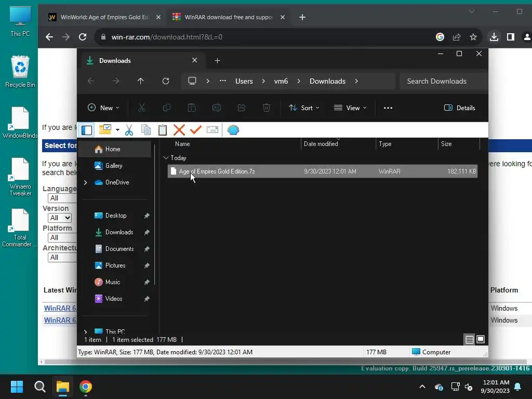Expand chevron after Downloads in breadcrumb
Image resolution: width=532 pixels, height=399 pixels.
coord(356,81)
